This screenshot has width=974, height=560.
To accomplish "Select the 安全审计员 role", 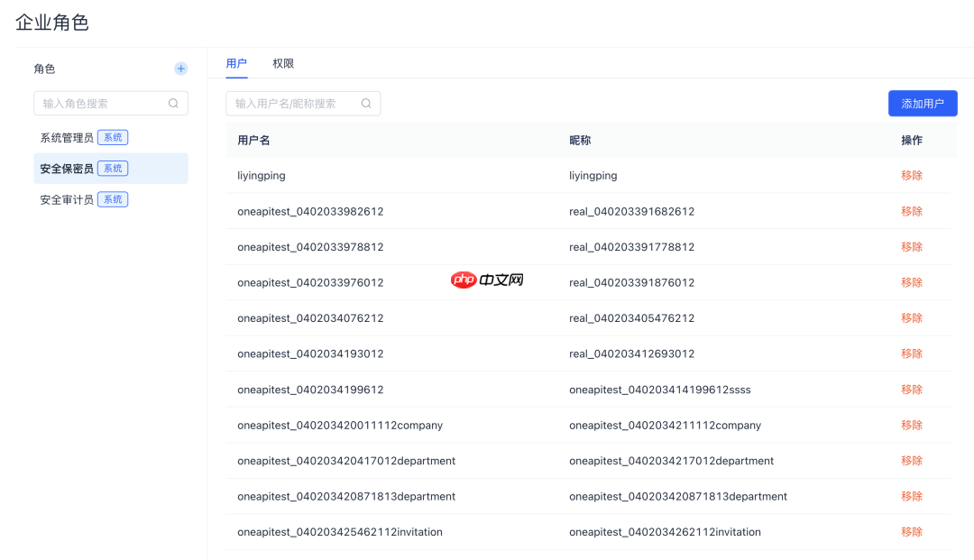I will [67, 199].
